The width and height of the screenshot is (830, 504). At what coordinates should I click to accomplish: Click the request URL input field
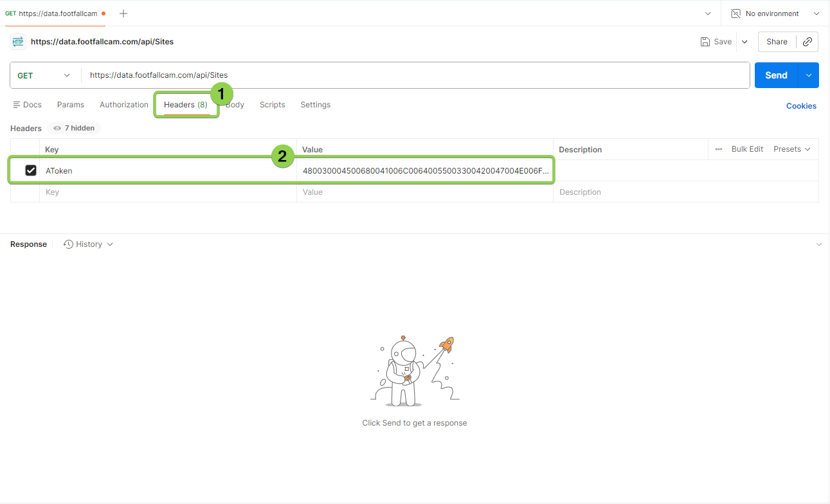point(411,75)
